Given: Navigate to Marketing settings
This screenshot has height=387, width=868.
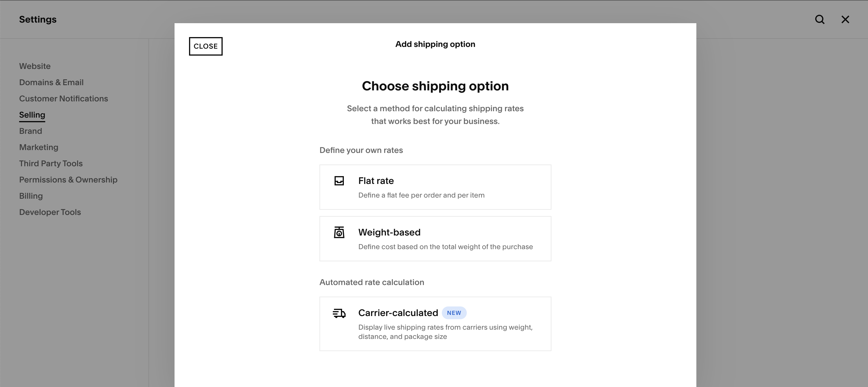Looking at the screenshot, I should click(x=38, y=147).
